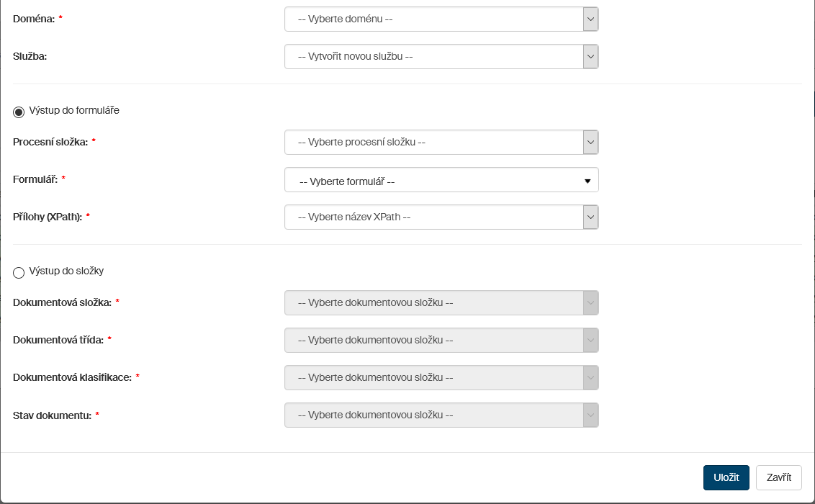Image resolution: width=815 pixels, height=504 pixels.
Task: Click the Dokumentová složka dropdown arrow
Action: click(590, 303)
